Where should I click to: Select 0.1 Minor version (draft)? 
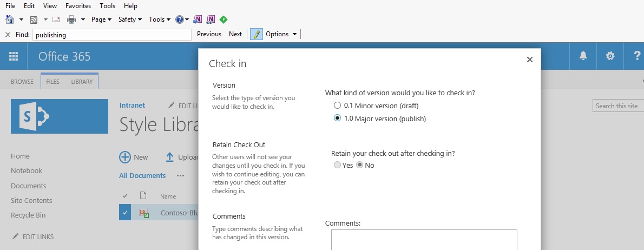pos(337,106)
